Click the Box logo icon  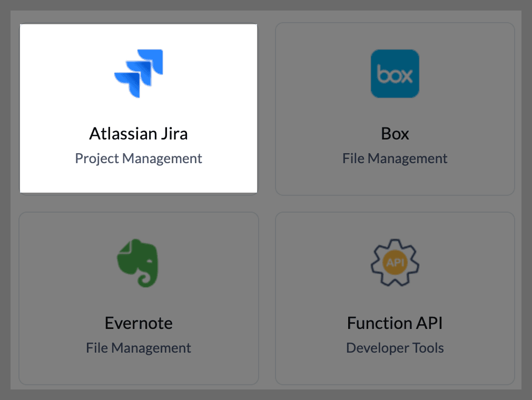click(x=395, y=74)
